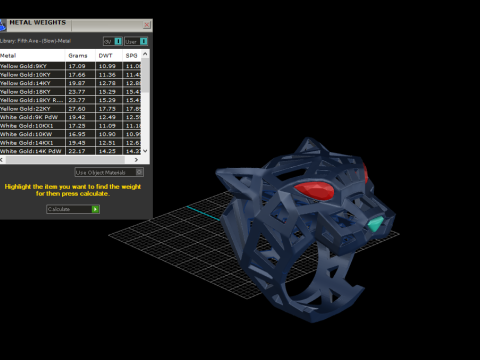Image resolution: width=480 pixels, height=360 pixels.
Task: Click the Calculate button's green arrow
Action: pos(95,209)
